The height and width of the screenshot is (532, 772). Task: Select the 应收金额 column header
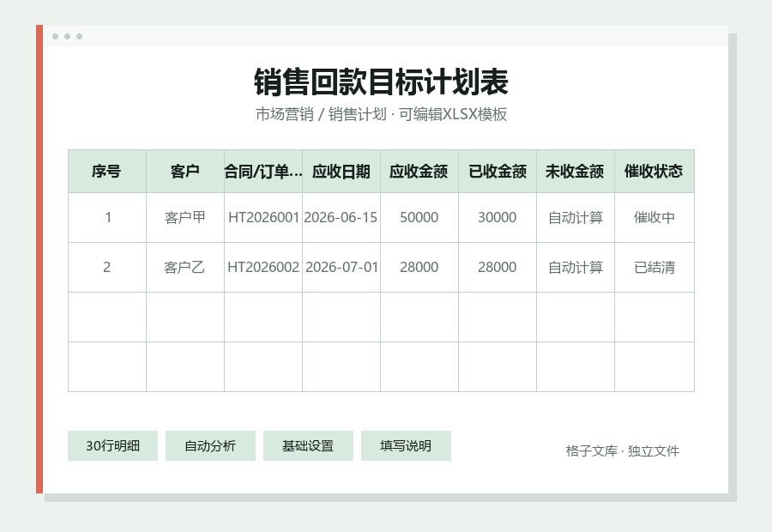(419, 172)
